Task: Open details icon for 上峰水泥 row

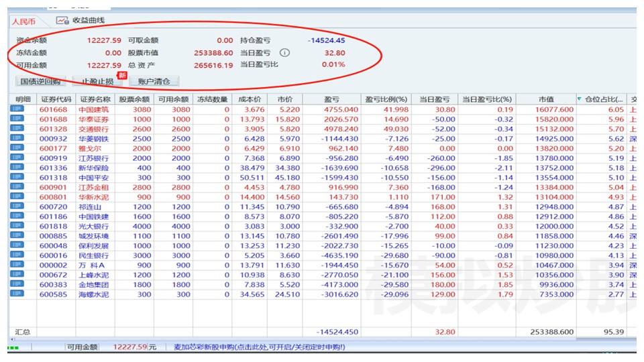Action: (x=17, y=274)
